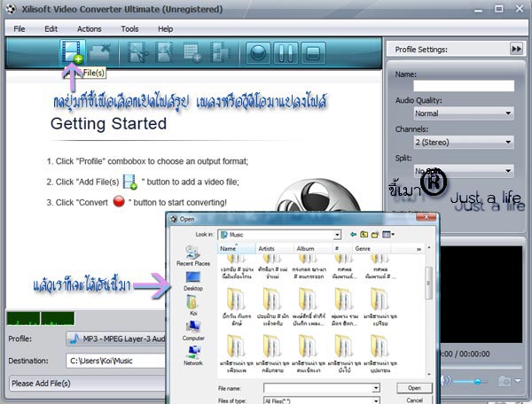
Task: Expand Profile Settings with double-arrow button
Action: click(x=516, y=49)
